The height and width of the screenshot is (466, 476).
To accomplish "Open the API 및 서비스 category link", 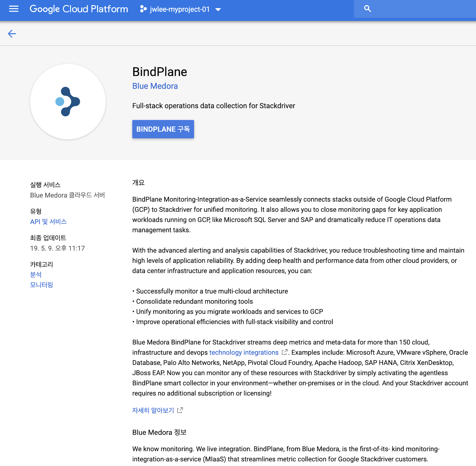I will 48,222.
